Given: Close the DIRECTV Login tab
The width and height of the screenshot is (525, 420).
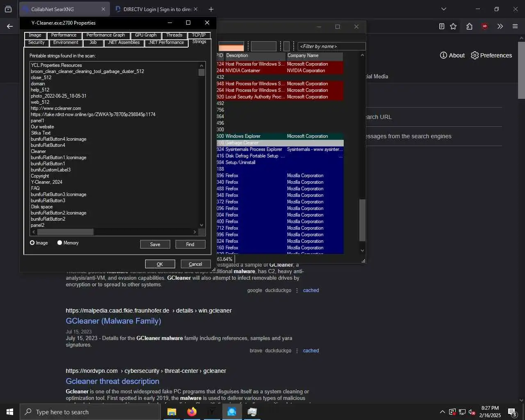Looking at the screenshot, I should [x=196, y=9].
